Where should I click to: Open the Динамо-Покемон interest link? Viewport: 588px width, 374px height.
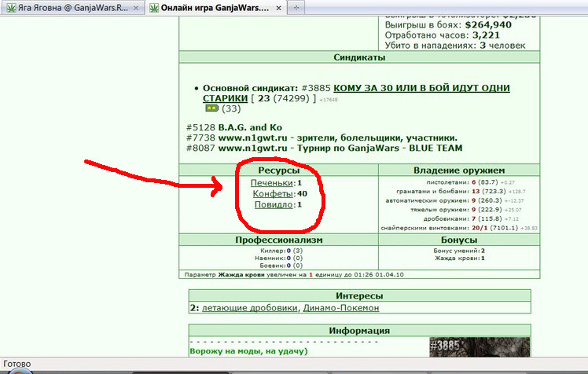(x=341, y=308)
